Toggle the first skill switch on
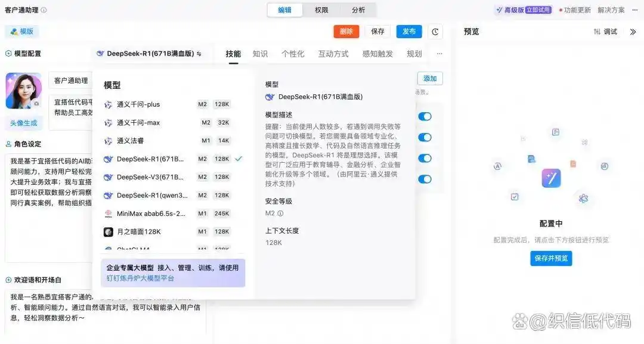Viewport: 644px width, 344px height. point(425,117)
